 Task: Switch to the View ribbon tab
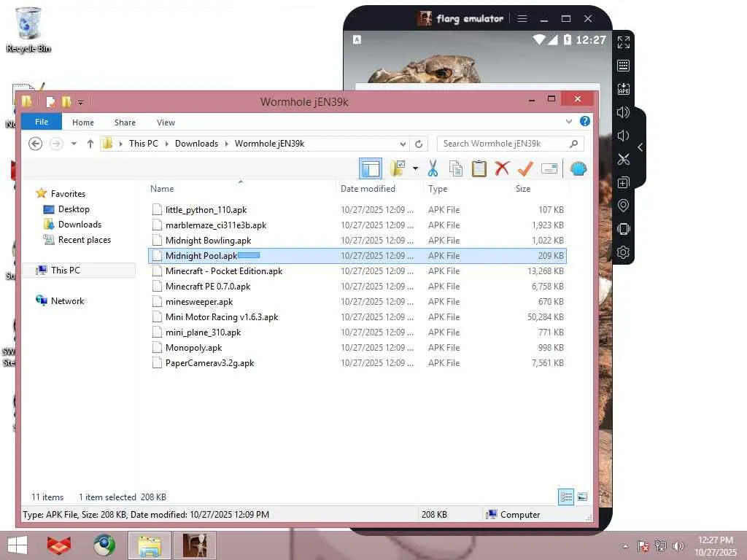tap(166, 122)
